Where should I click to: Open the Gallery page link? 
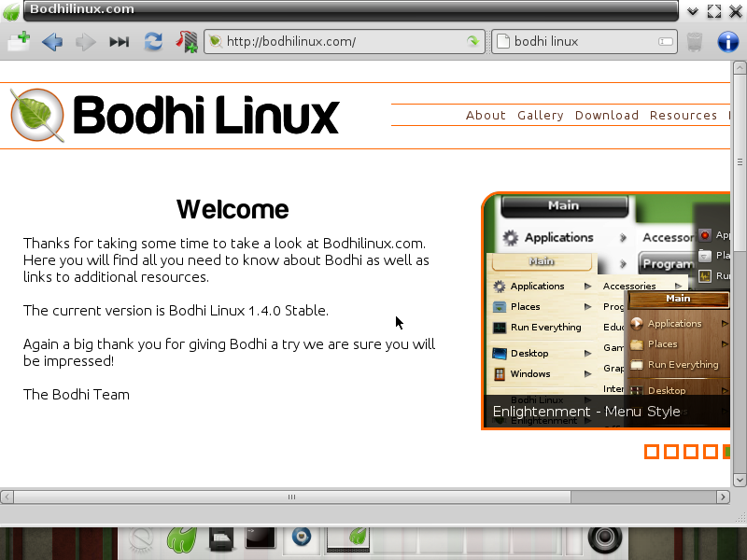tap(541, 115)
